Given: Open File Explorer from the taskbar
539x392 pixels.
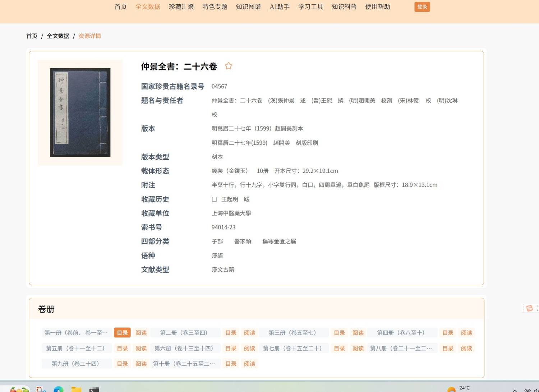Looking at the screenshot, I should pyautogui.click(x=75, y=390).
